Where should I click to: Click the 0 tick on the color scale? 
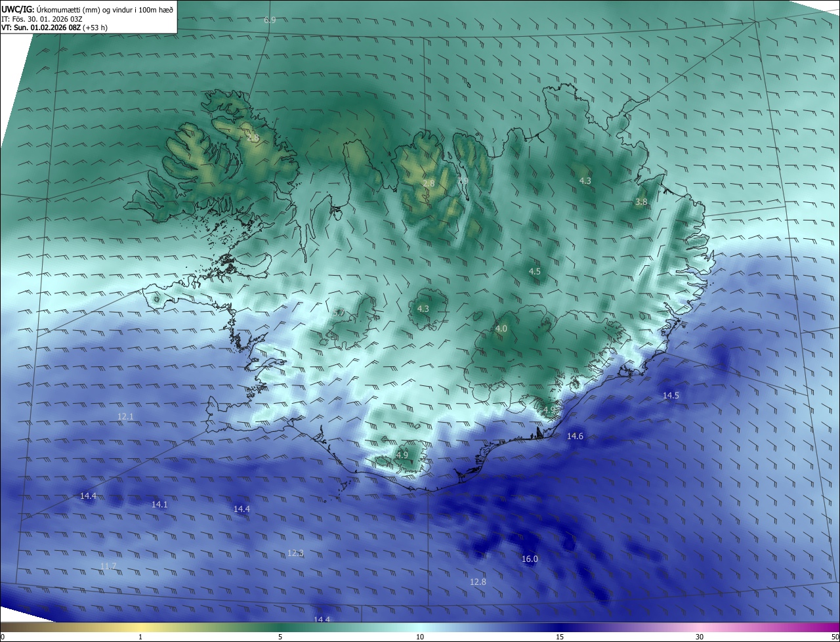(3, 637)
